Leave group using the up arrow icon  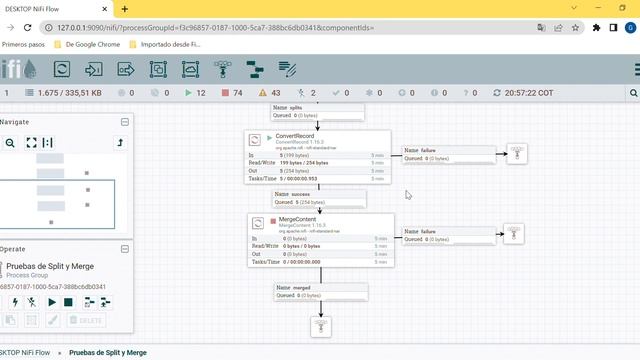[x=120, y=142]
